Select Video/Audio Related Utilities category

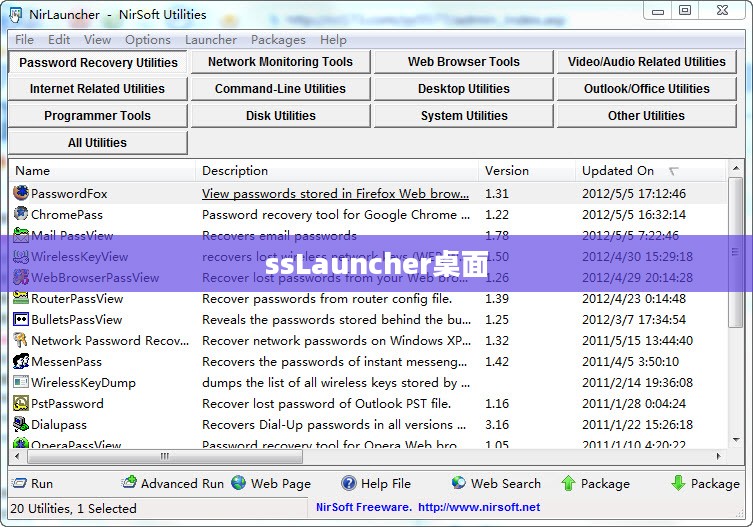pyautogui.click(x=646, y=62)
